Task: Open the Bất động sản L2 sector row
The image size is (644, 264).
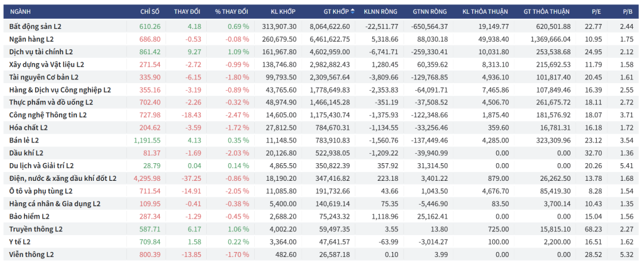Action: point(36,26)
